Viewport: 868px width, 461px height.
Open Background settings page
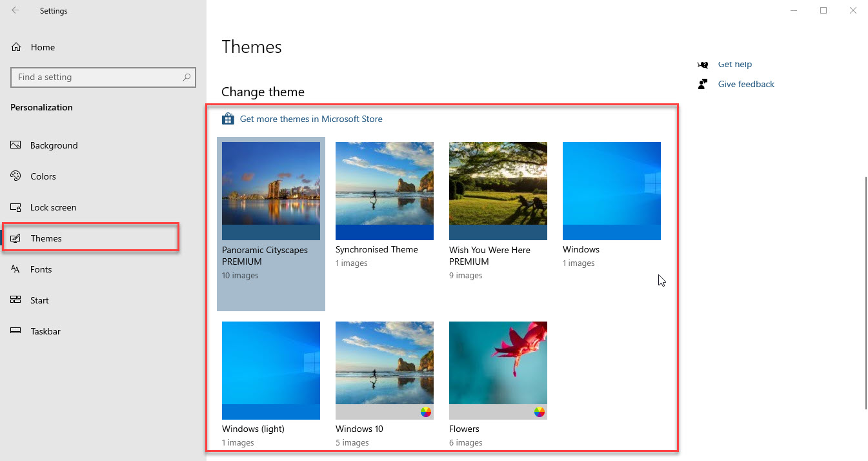(x=103, y=145)
